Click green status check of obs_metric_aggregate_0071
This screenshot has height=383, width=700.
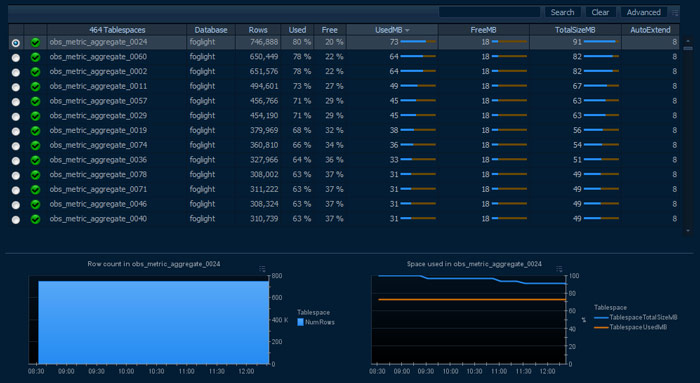[x=35, y=190]
